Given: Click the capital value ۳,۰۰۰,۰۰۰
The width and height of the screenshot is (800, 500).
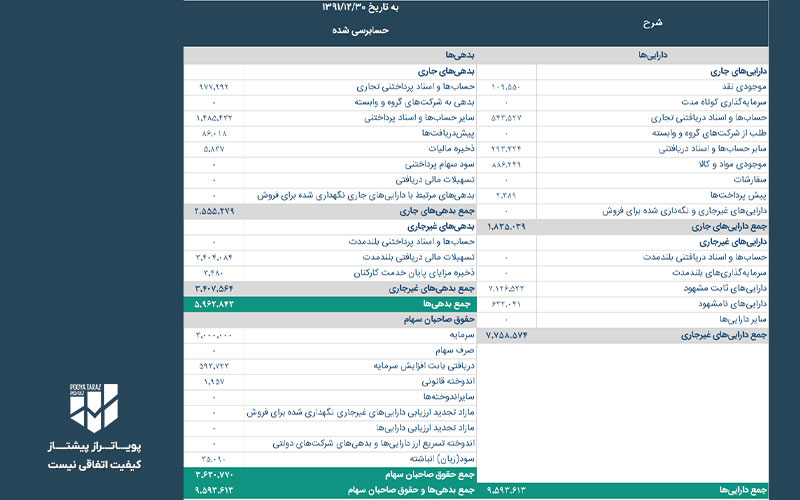Looking at the screenshot, I should [x=214, y=335].
